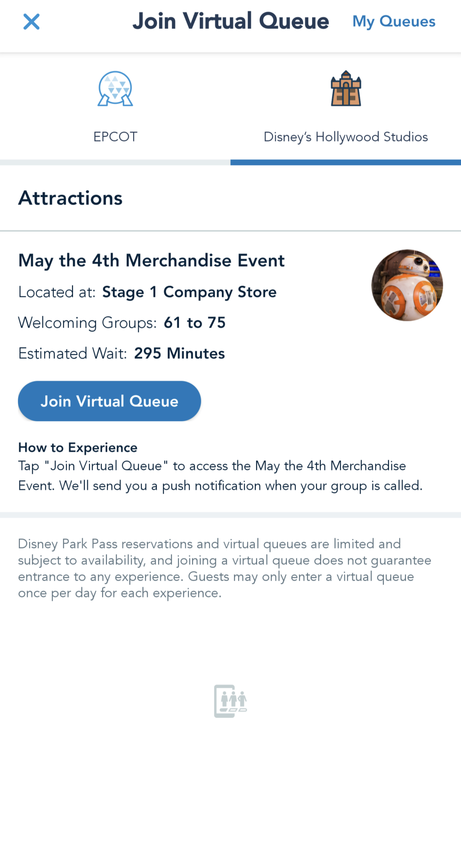
Task: Tap the family party icon at bottom
Action: pyautogui.click(x=230, y=701)
